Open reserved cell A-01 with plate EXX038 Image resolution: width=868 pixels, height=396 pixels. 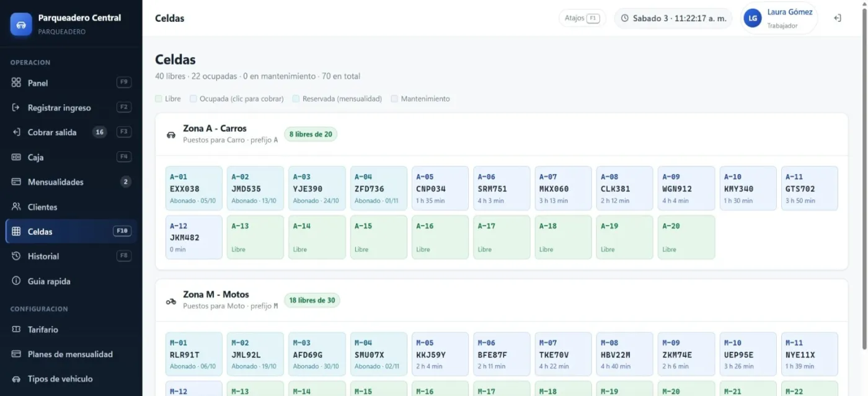coord(194,188)
